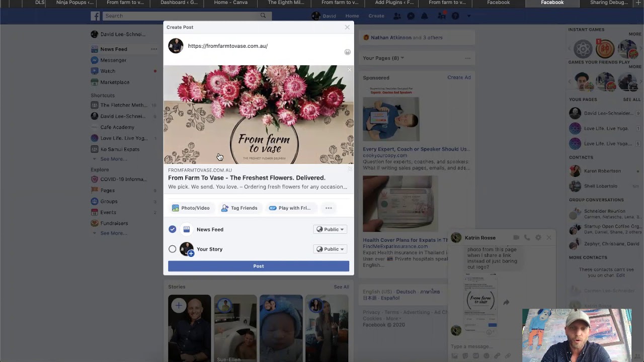
Task: Open Your Pages options ellipsis
Action: (468, 58)
